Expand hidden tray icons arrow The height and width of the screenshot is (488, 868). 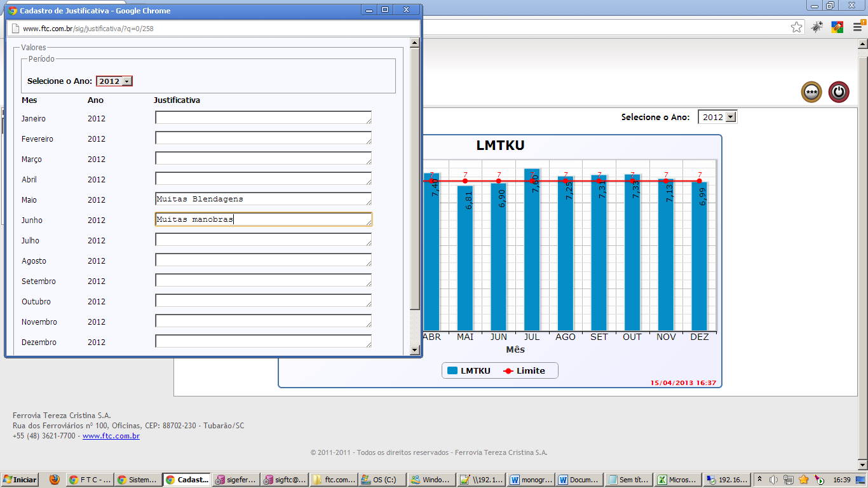759,480
